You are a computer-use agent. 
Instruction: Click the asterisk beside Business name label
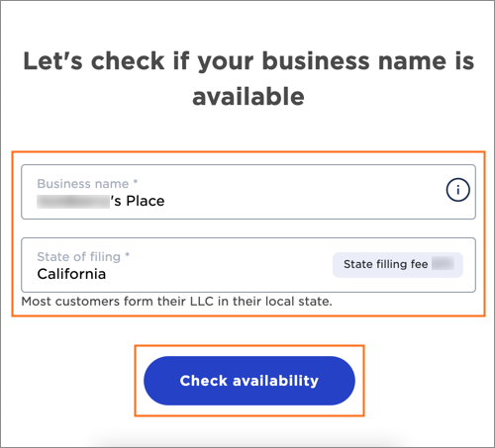click(136, 181)
